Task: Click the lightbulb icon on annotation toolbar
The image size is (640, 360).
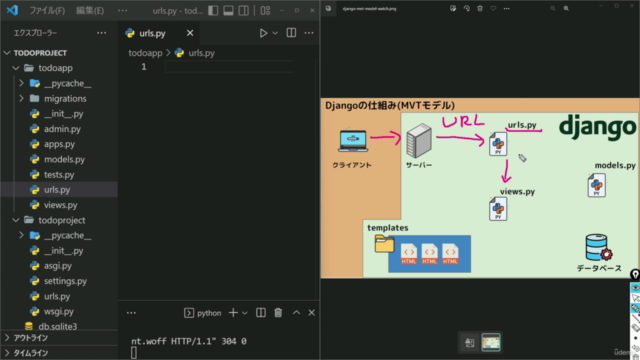Action: pos(635,275)
